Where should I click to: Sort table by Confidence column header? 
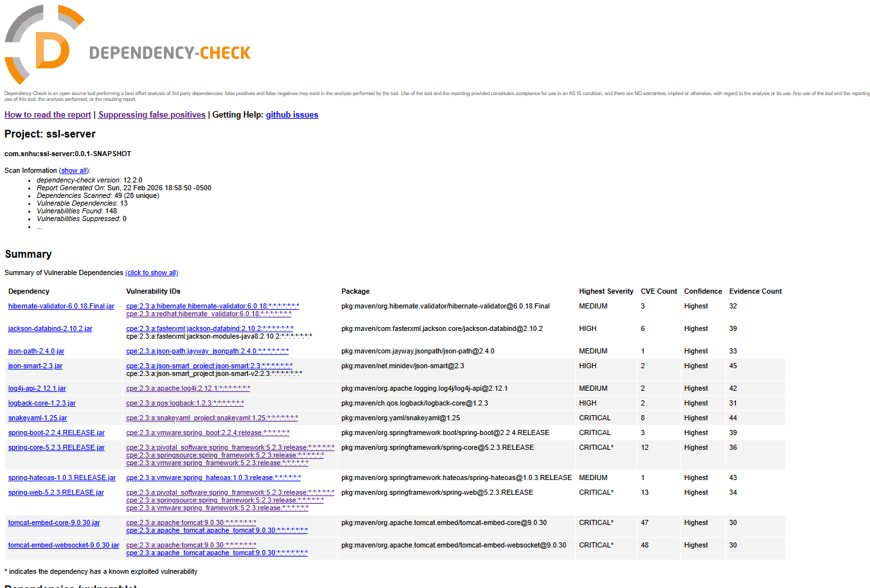pos(703,292)
